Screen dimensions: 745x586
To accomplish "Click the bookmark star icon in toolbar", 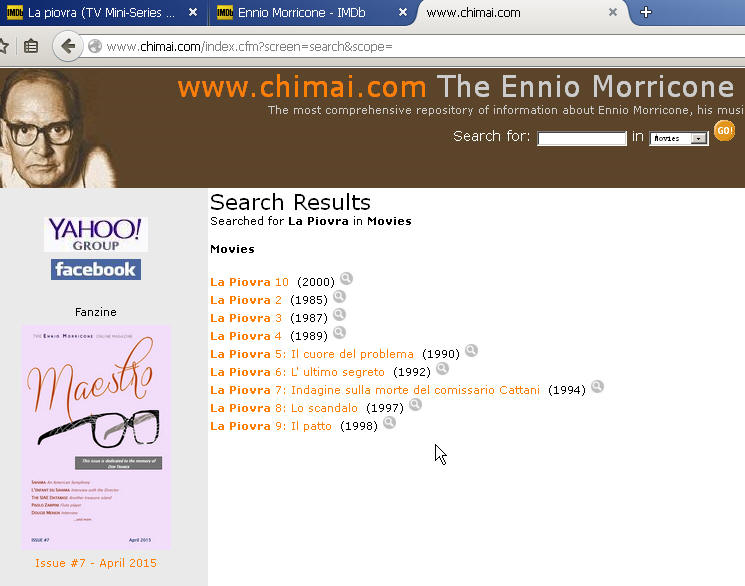I will pos(3,47).
